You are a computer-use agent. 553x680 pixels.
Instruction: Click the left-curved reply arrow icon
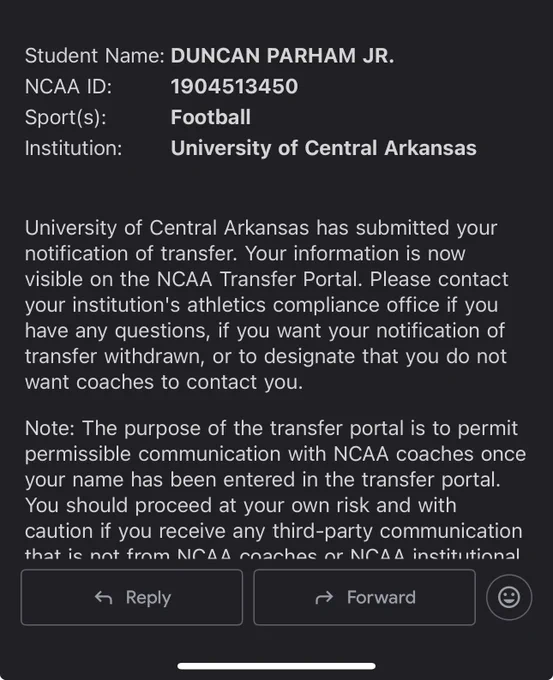click(104, 598)
